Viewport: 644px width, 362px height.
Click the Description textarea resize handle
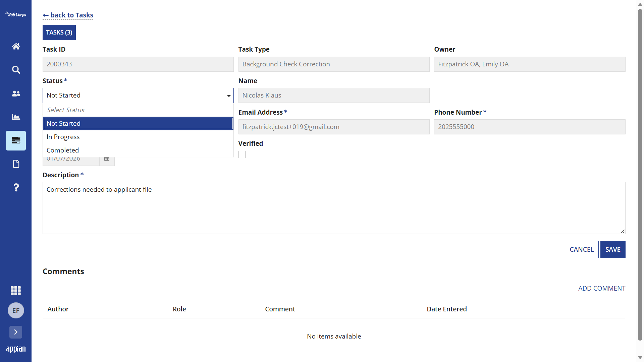point(623,231)
